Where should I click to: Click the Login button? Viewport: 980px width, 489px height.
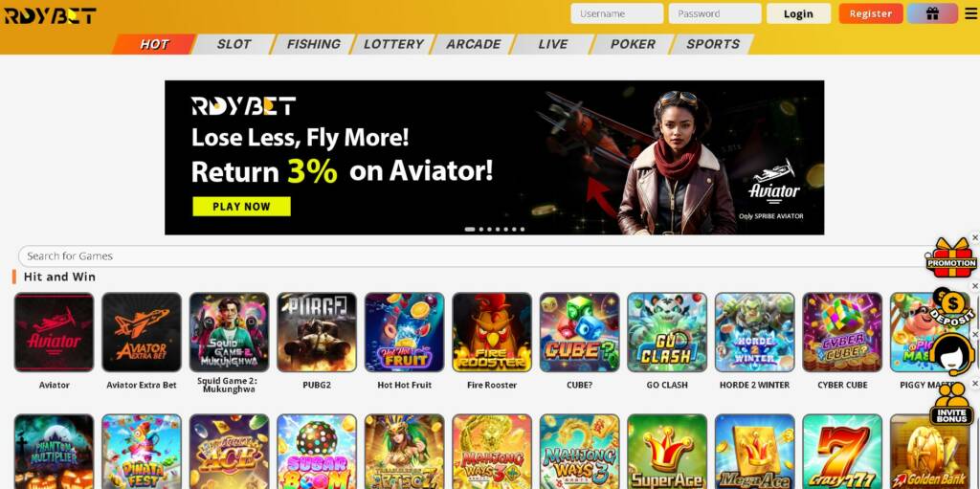tap(798, 13)
